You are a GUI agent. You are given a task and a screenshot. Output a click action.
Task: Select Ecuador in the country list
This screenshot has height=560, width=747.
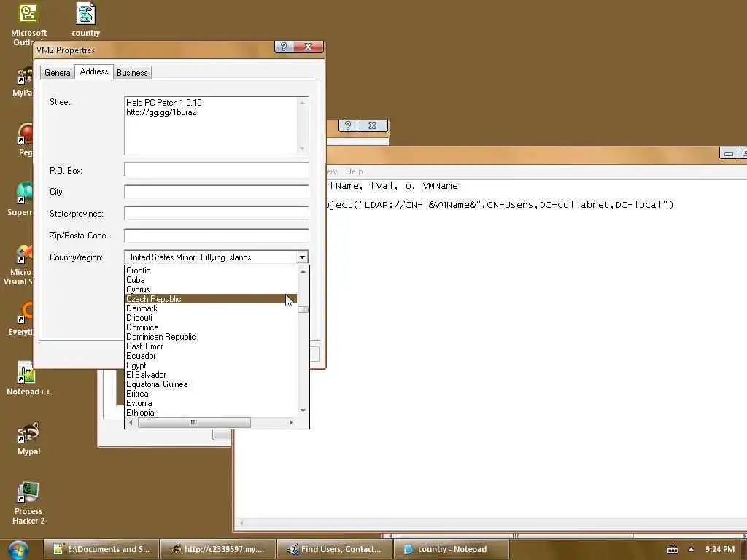(211, 356)
